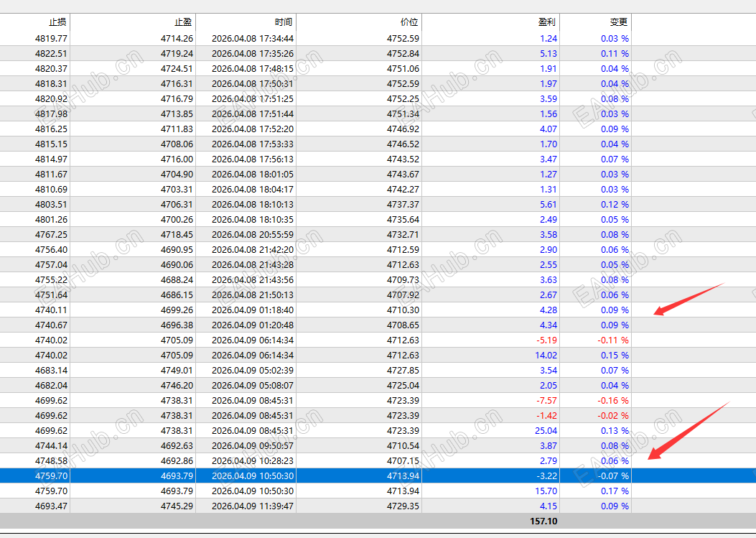
Task: Select the stop-loss value 4810.69
Action: pyautogui.click(x=51, y=189)
